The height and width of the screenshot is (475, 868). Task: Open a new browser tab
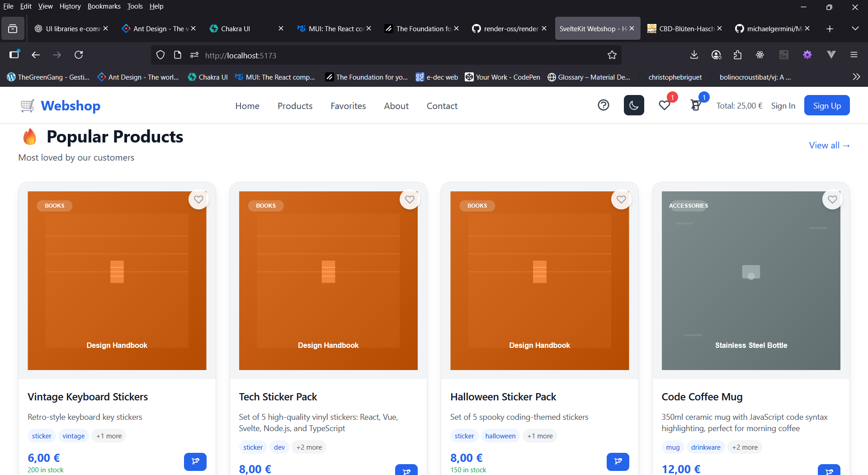coord(830,29)
